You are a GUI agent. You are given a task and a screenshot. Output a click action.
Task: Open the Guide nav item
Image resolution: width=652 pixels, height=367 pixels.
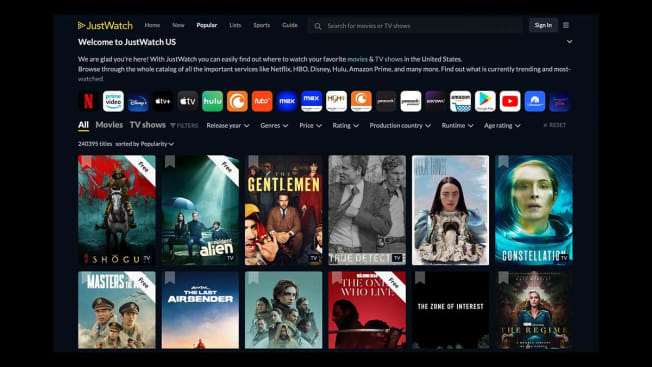click(x=290, y=25)
